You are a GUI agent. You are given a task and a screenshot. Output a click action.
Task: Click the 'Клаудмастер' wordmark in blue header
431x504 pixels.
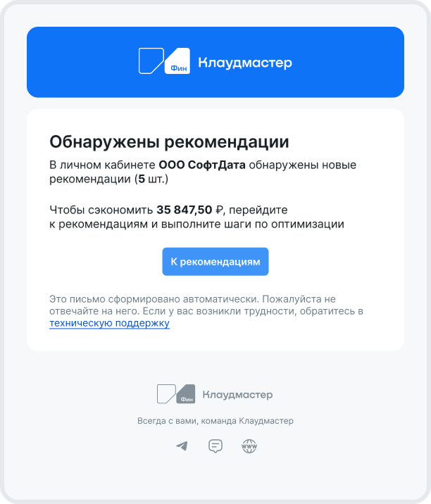pos(245,63)
